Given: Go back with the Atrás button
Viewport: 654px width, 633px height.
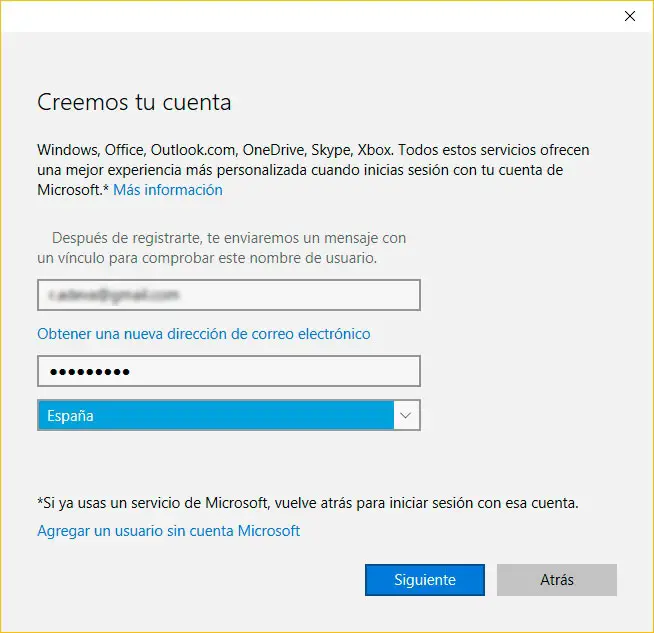Looking at the screenshot, I should [x=556, y=580].
